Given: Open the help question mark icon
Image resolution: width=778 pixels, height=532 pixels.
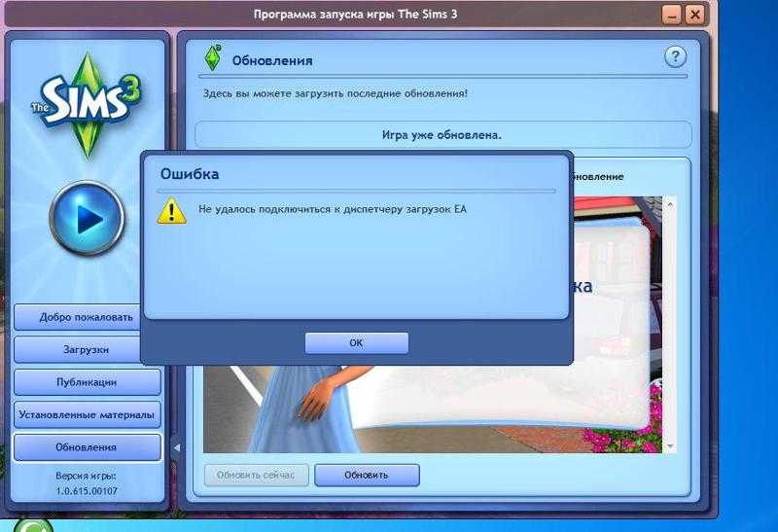Looking at the screenshot, I should click(x=675, y=57).
